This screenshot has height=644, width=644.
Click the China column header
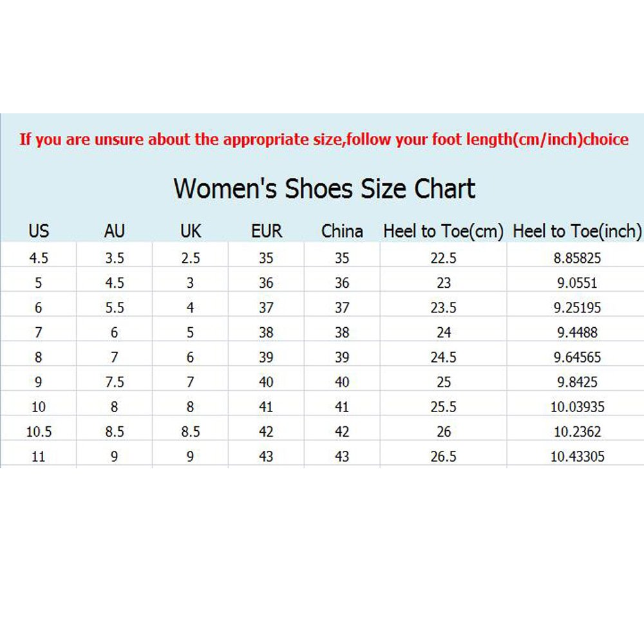[342, 231]
